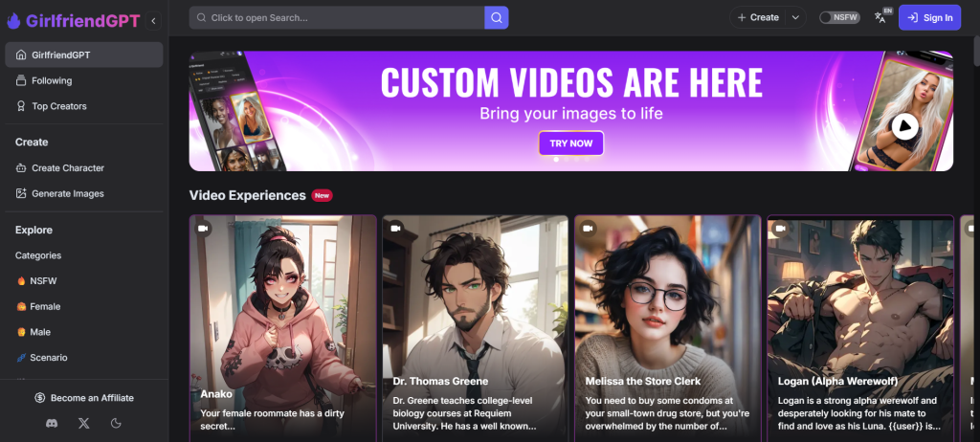Click the magnifier icon inside search field
Screen dimensions: 980x442
[x=201, y=17]
